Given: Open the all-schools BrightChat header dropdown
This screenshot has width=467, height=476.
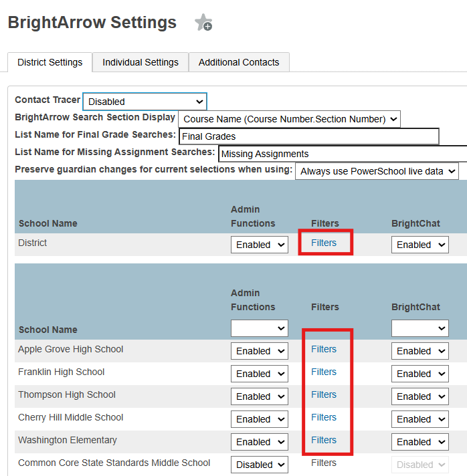Looking at the screenshot, I should (420, 328).
